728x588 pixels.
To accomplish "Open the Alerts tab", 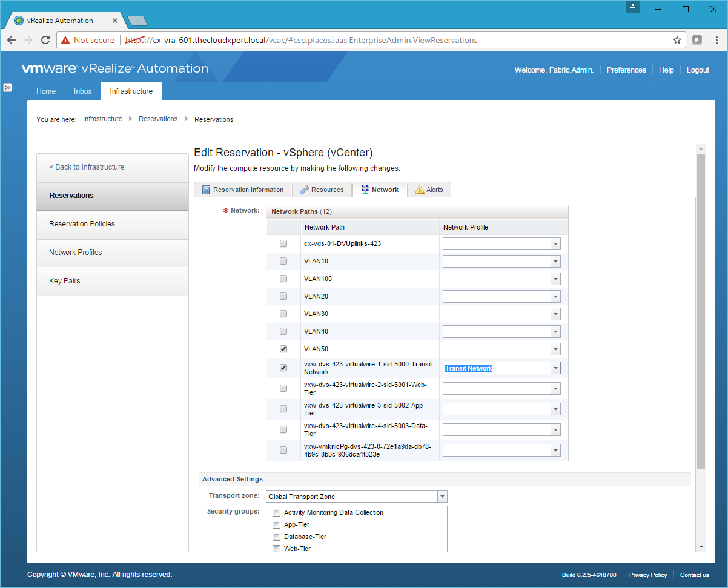I will (x=429, y=190).
